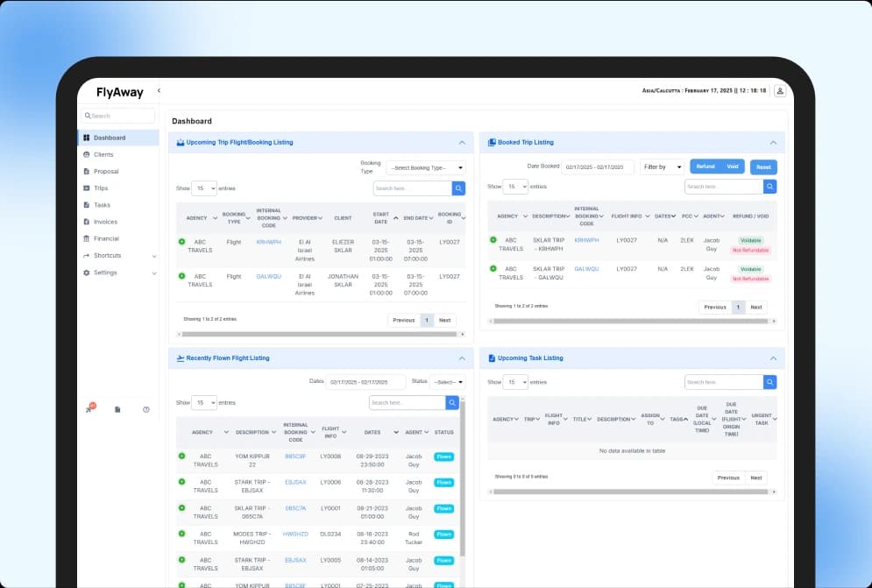This screenshot has height=588, width=872.
Task: Open booking code GALWQU link in Booked Trip
Action: pos(586,269)
